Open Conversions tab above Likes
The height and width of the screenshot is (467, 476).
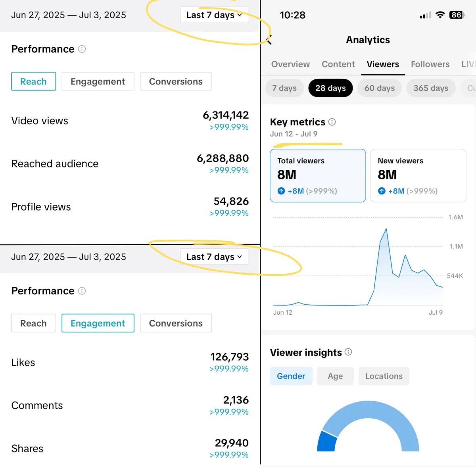tap(176, 323)
